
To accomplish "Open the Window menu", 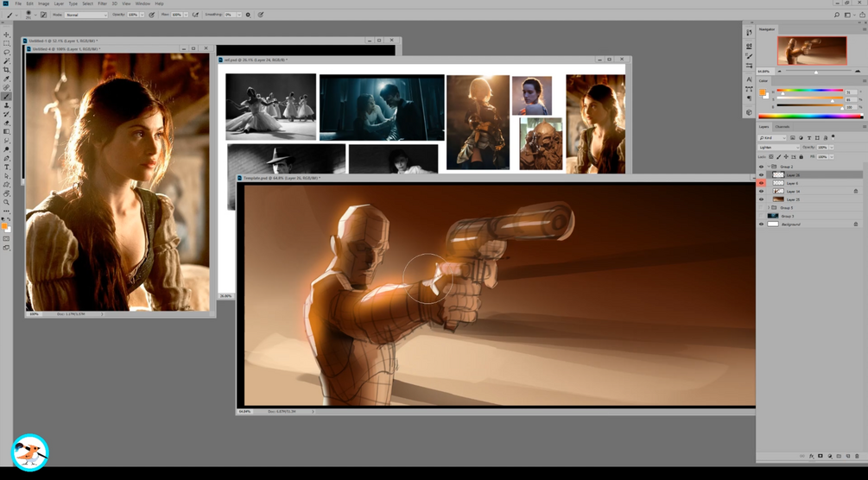I will click(x=143, y=3).
